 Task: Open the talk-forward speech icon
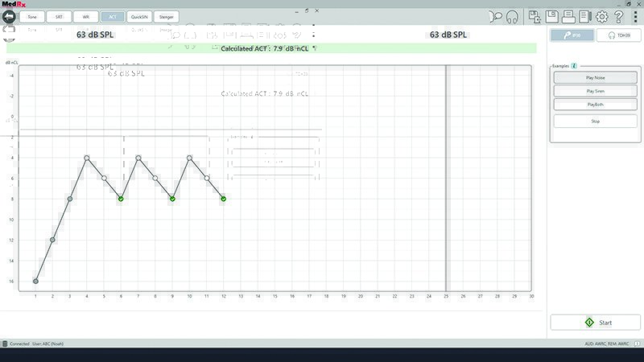(x=496, y=17)
